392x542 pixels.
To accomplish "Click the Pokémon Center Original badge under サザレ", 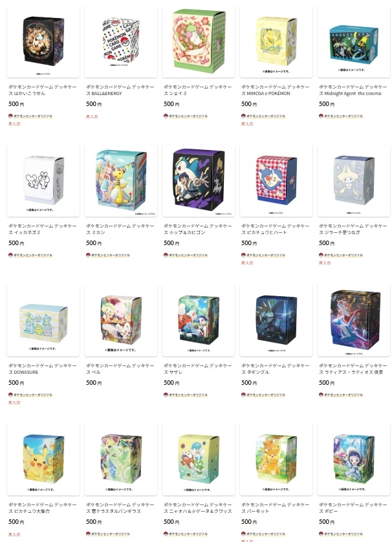I will [186, 395].
